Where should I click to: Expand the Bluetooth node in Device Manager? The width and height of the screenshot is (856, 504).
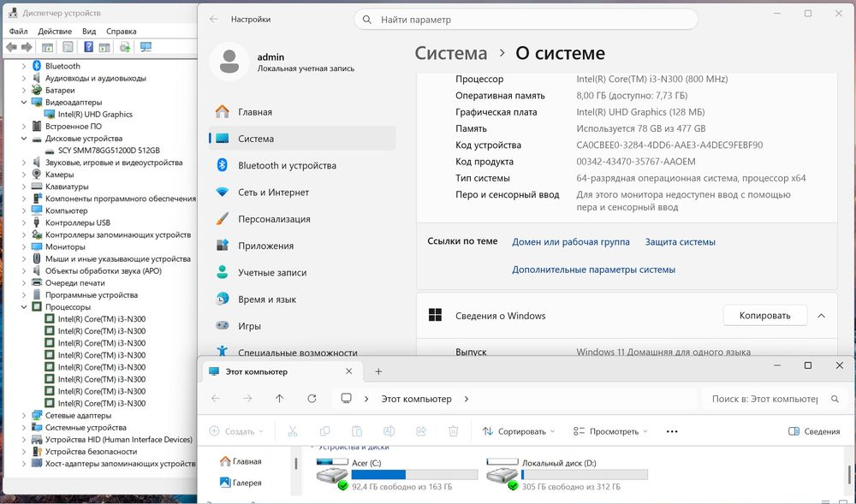(x=24, y=66)
